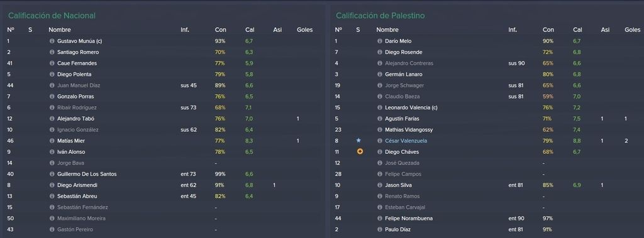Click info icon beside Agustín Farías
The height and width of the screenshot is (238, 644).
point(379,119)
